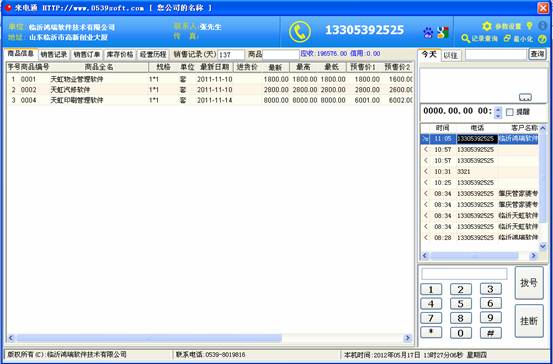The width and height of the screenshot is (553, 364).
Task: Select the 10:25 call record
Action: [x=480, y=183]
